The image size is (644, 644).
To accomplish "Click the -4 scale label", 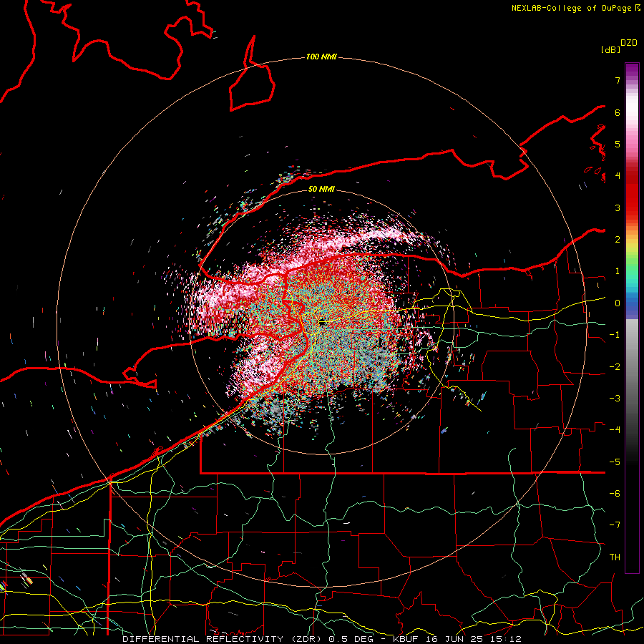I will [615, 430].
